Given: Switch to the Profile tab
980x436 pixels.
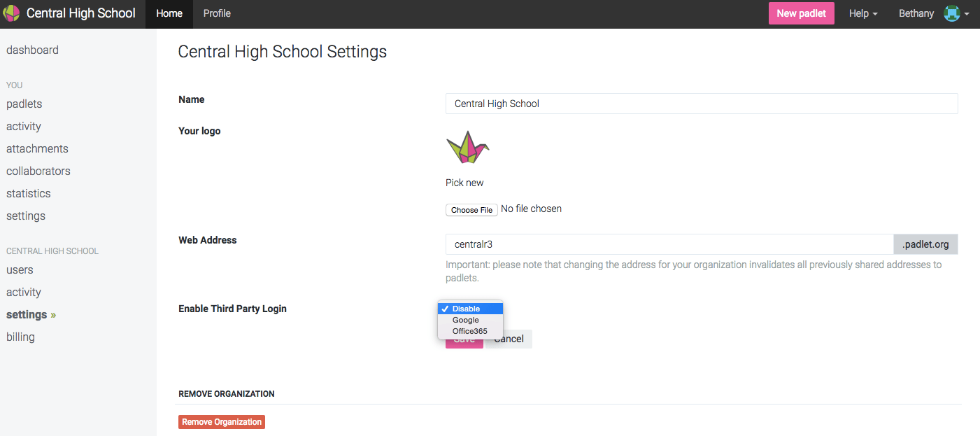Looking at the screenshot, I should (216, 13).
